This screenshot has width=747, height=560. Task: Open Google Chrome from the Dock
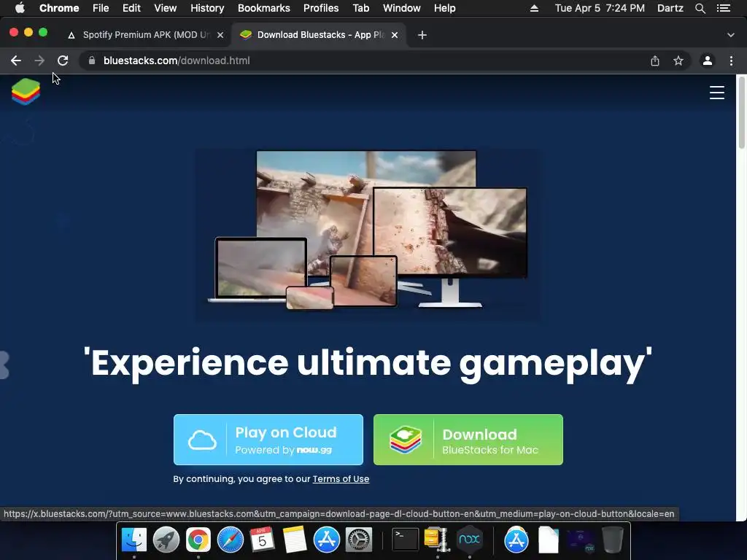pos(198,540)
